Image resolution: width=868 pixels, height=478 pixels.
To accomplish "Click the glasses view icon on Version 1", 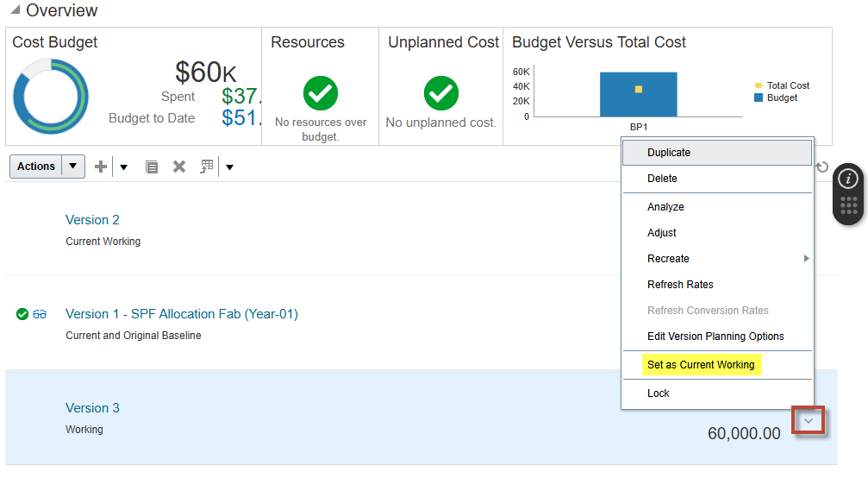I will [x=40, y=315].
